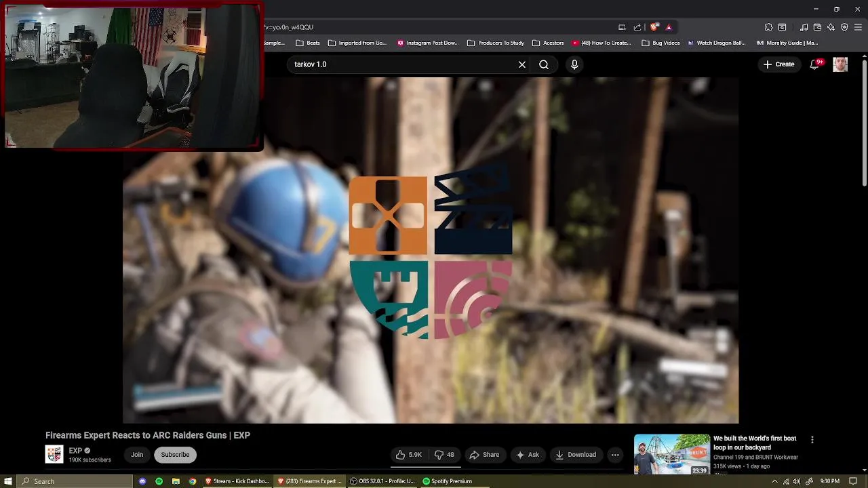Viewport: 868px width, 488px height.
Task: Click the video title Firearms Expert Reacts
Action: tap(148, 435)
